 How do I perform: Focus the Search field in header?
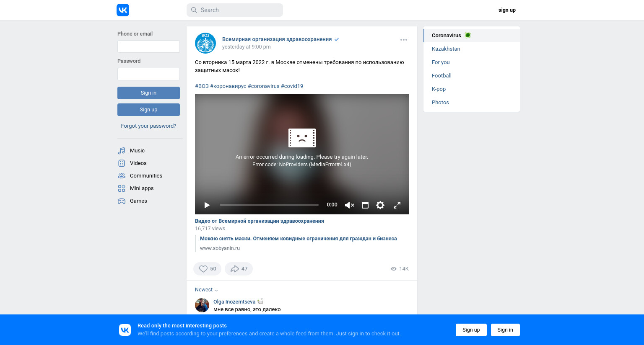click(235, 10)
